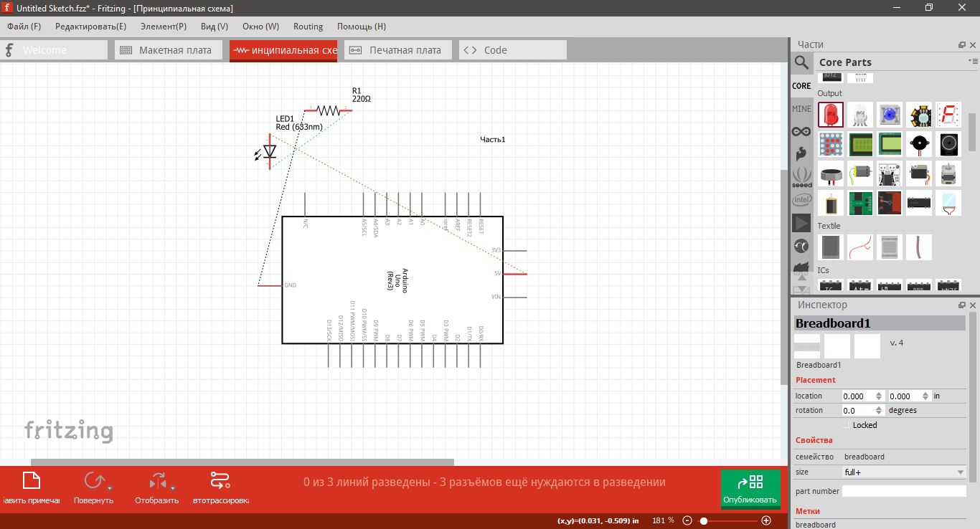Open the Routing menu
This screenshot has height=529, width=980.
[x=308, y=27]
